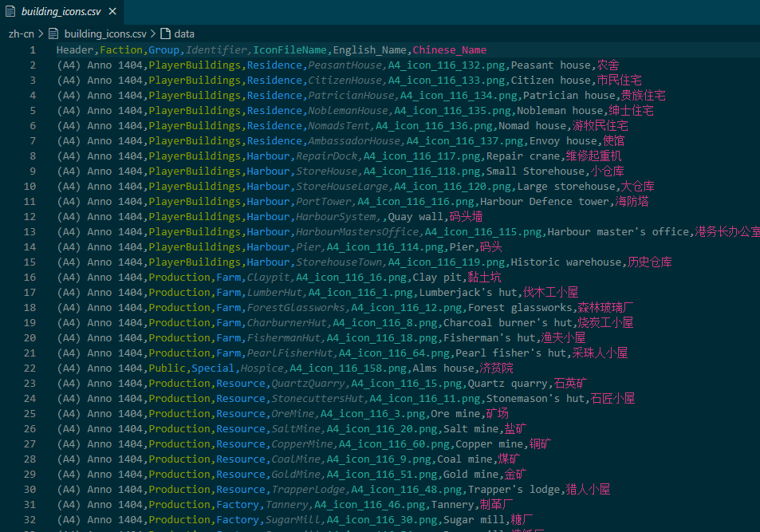Click StonecuttersHut identifier on line 24
760x532 pixels.
tap(317, 399)
